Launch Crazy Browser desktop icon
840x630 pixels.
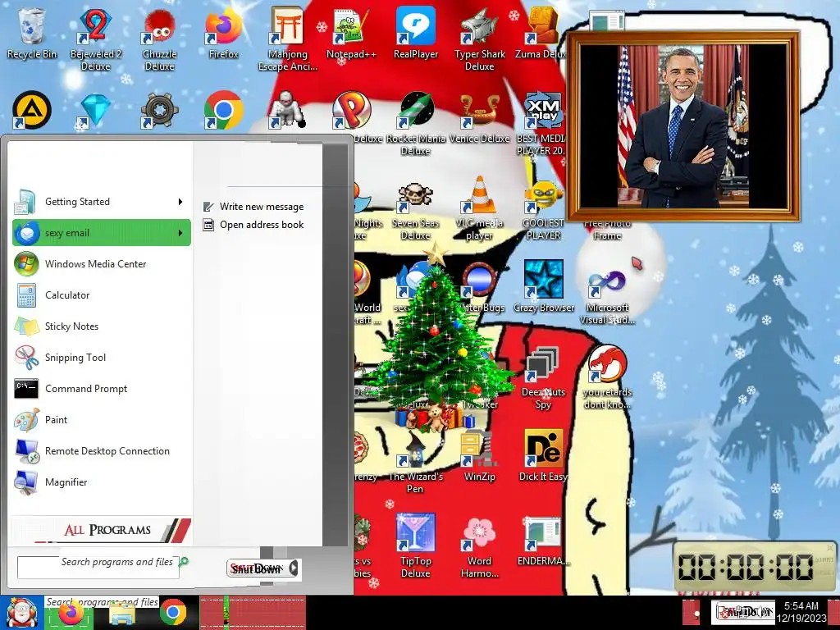[x=543, y=286]
